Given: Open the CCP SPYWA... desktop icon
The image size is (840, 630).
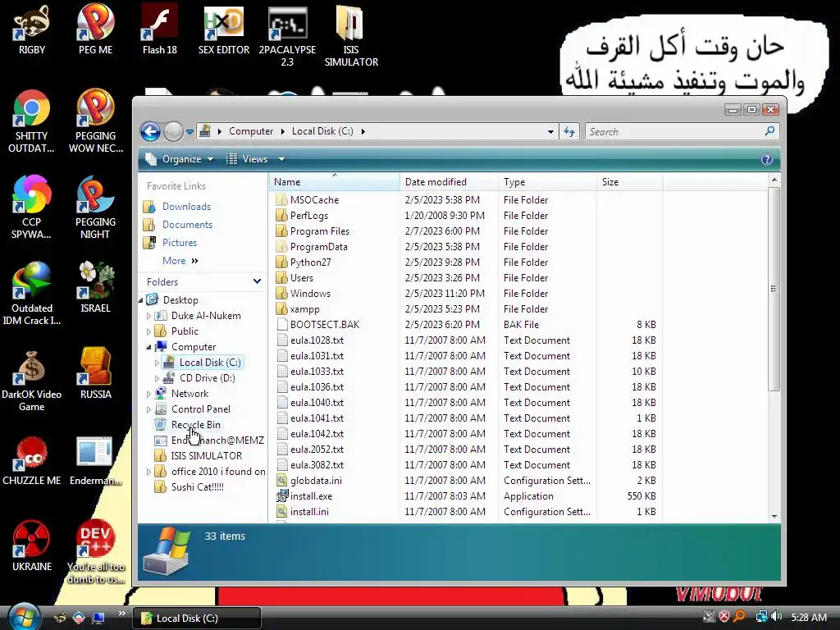Looking at the screenshot, I should pyautogui.click(x=32, y=208).
